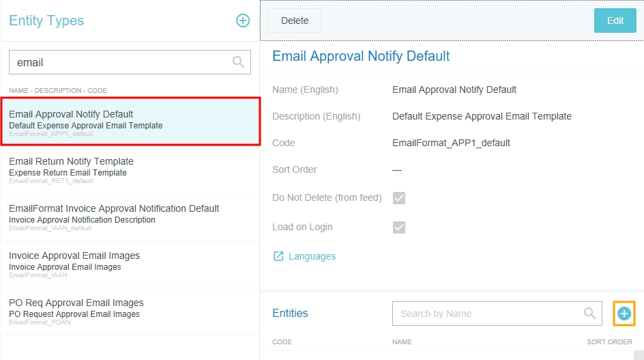Select PO Req Approval Email Images entry
The width and height of the screenshot is (644, 360).
click(x=130, y=311)
